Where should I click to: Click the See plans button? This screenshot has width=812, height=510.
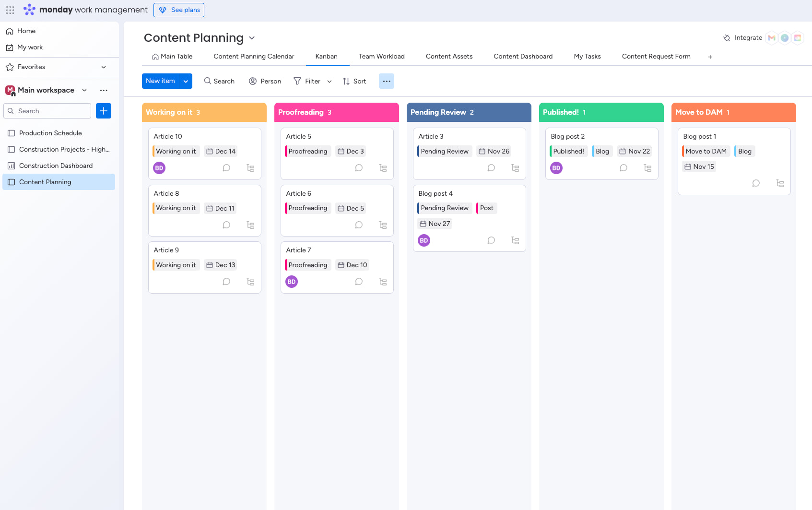tap(178, 10)
